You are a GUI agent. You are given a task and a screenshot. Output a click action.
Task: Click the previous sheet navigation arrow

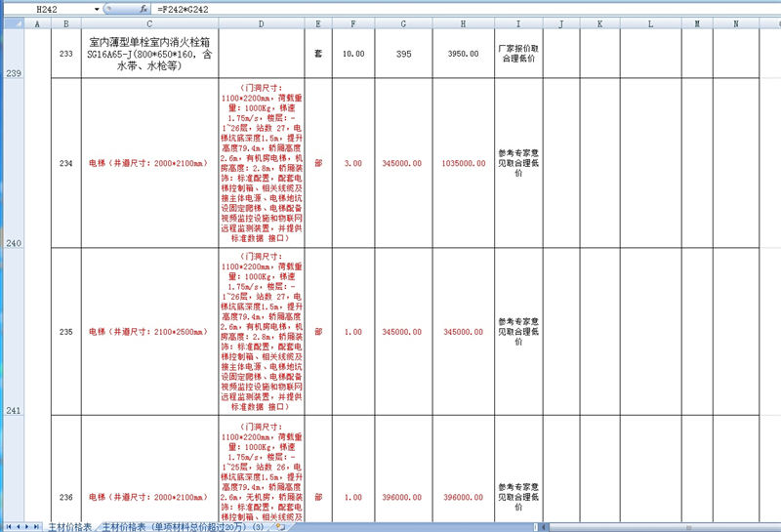point(17,526)
